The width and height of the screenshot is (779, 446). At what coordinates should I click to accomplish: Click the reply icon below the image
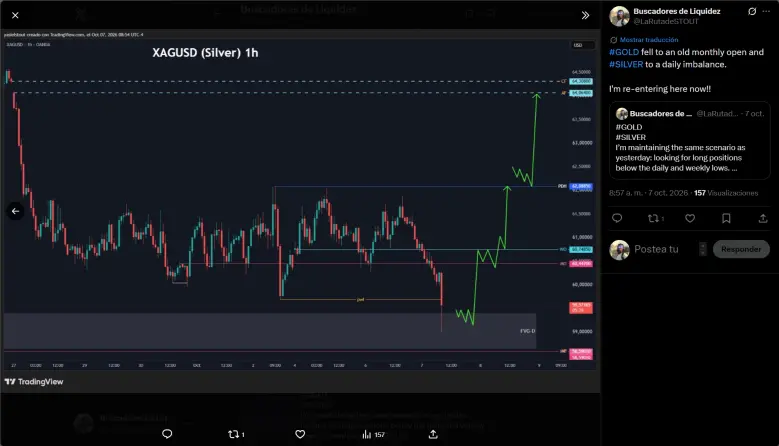click(x=167, y=434)
